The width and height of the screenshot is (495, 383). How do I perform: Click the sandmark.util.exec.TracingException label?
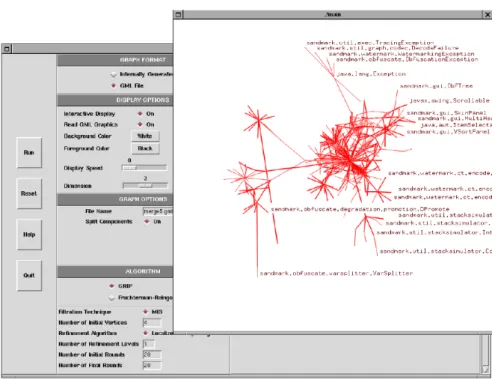370,43
